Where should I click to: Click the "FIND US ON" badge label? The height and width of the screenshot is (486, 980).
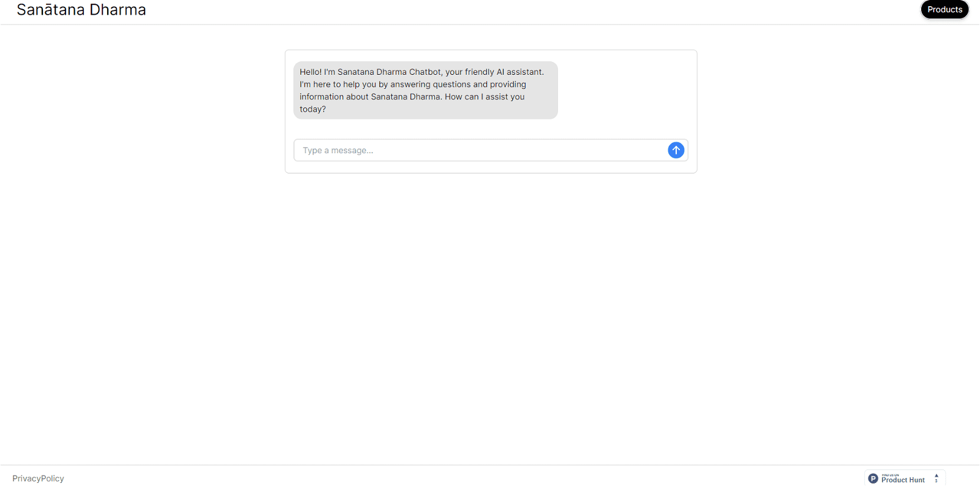(x=891, y=475)
